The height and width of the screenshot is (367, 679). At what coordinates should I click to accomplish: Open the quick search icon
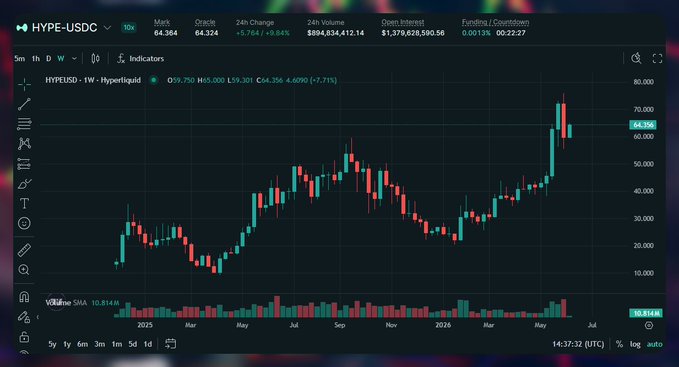636,58
